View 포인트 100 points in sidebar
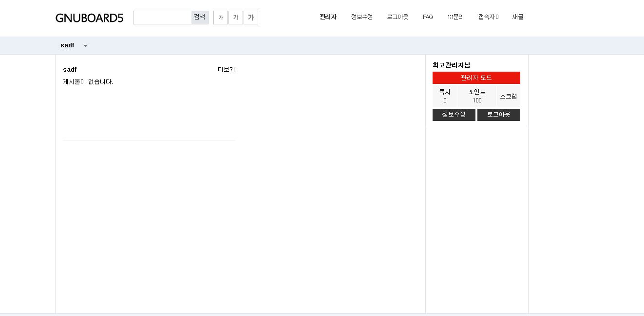Viewport: 644px width, 316px height. tap(476, 96)
